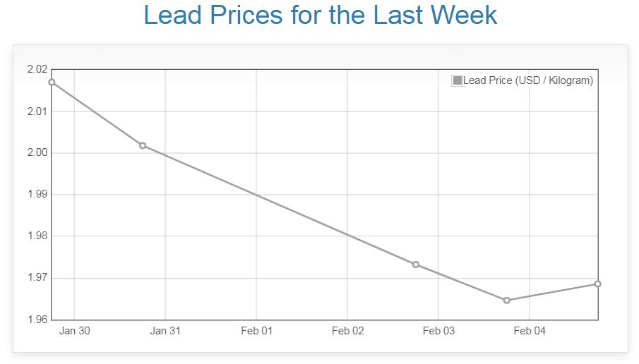639x364 pixels.
Task: Select the first data point on the line
Action: coord(52,83)
